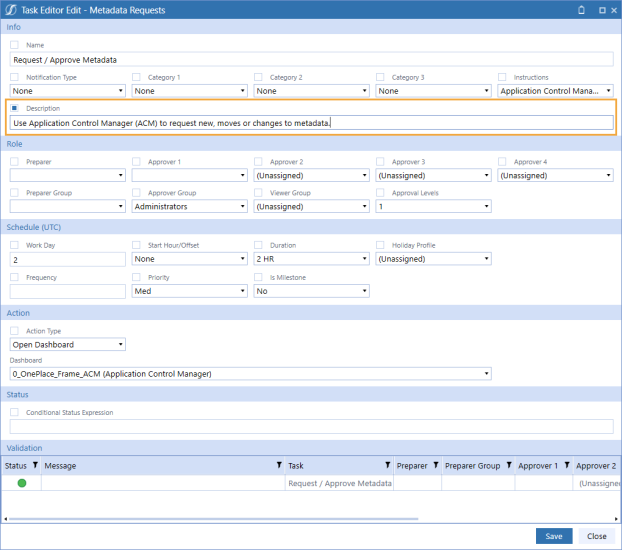Click the scroll left arrow in Validation grid

6,519
